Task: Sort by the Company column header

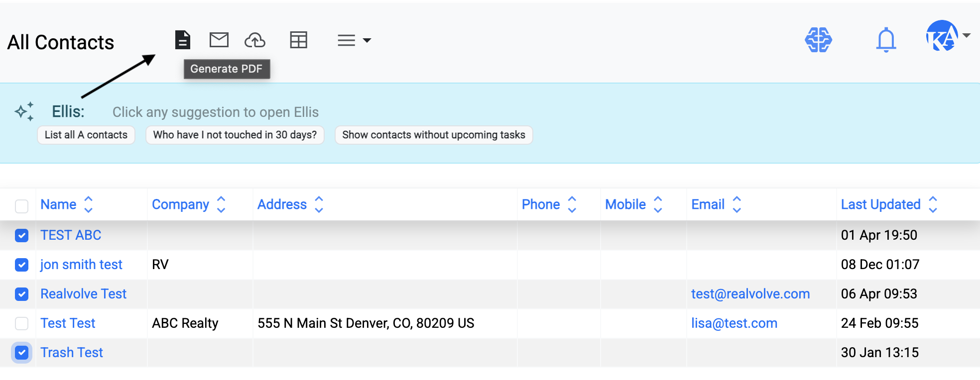Action: (x=180, y=204)
